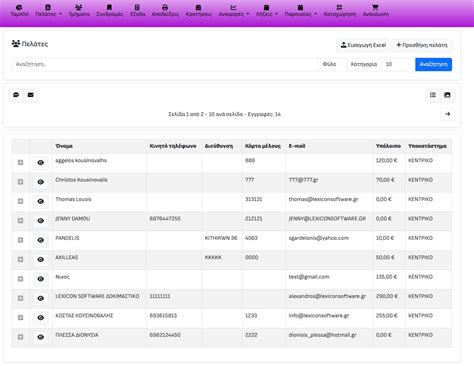This screenshot has height=366, width=474.
Task: Tick checkbox for Thomas Lousis row
Action: click(20, 201)
